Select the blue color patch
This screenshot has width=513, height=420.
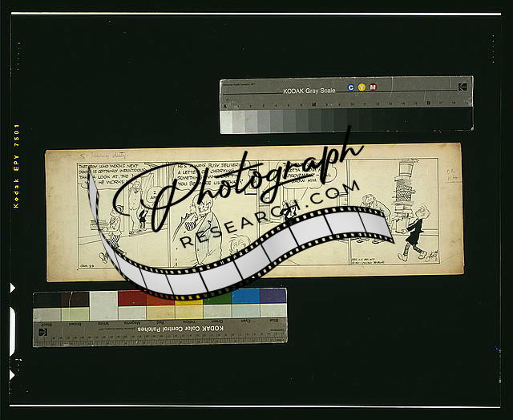pos(244,297)
